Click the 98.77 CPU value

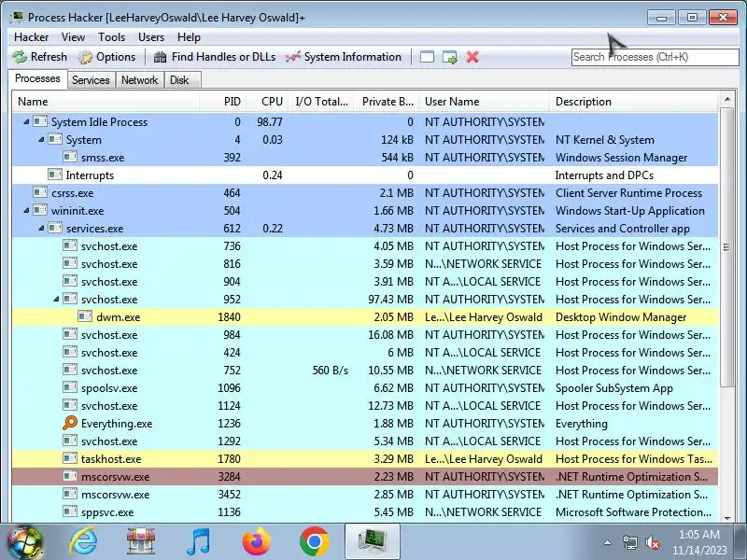270,122
